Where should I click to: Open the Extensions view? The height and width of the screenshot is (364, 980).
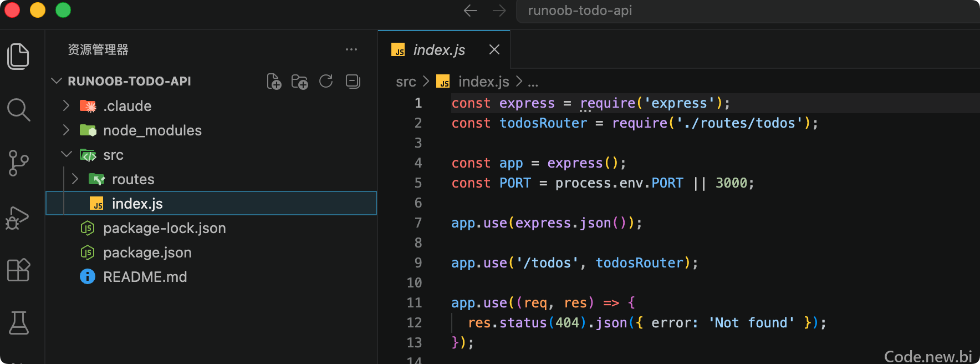pos(18,270)
